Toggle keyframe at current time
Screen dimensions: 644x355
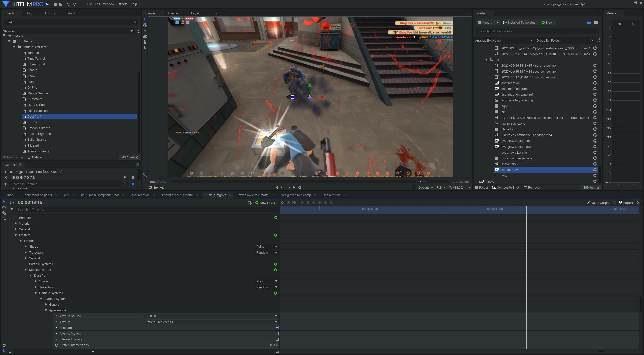click(x=288, y=203)
